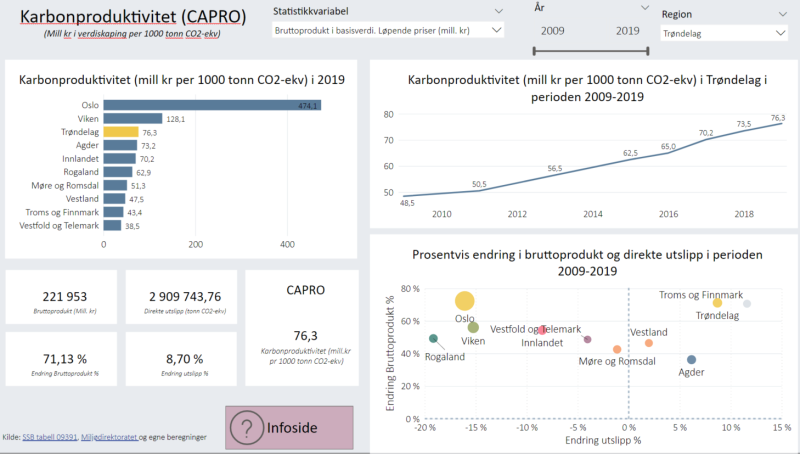Screen dimensions: 800x454
Task: Select the Innlandet bar in bar chart
Action: click(x=119, y=159)
